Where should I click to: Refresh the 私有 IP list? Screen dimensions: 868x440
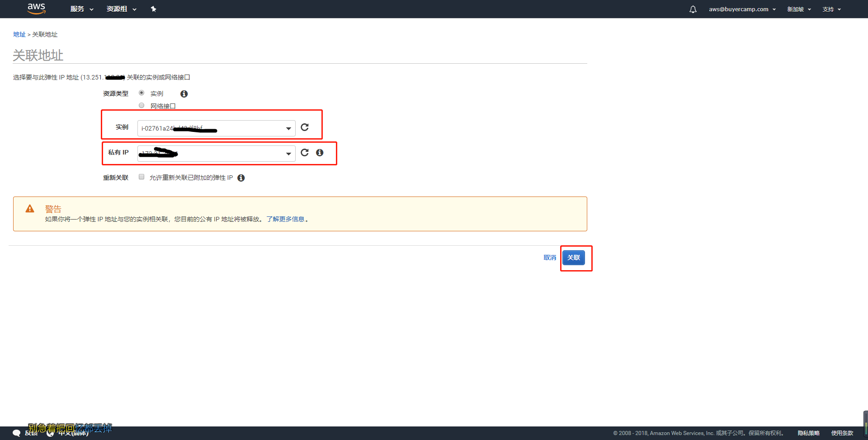pyautogui.click(x=305, y=153)
